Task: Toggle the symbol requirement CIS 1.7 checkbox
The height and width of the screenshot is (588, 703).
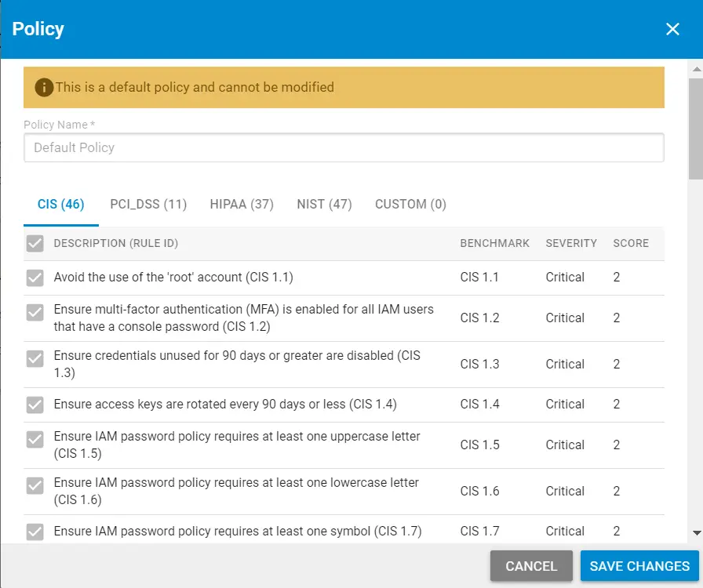Action: coord(35,532)
